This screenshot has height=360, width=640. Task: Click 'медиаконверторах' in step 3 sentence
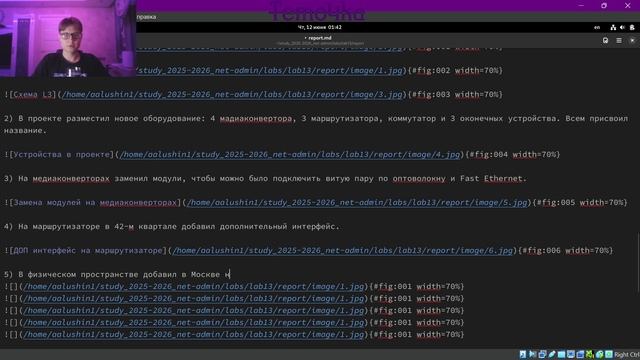[x=71, y=178]
